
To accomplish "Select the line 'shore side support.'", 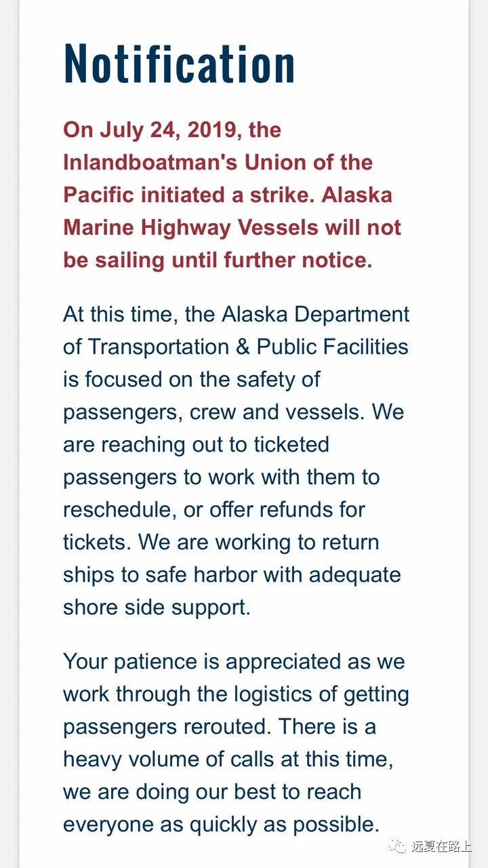I will 157,607.
